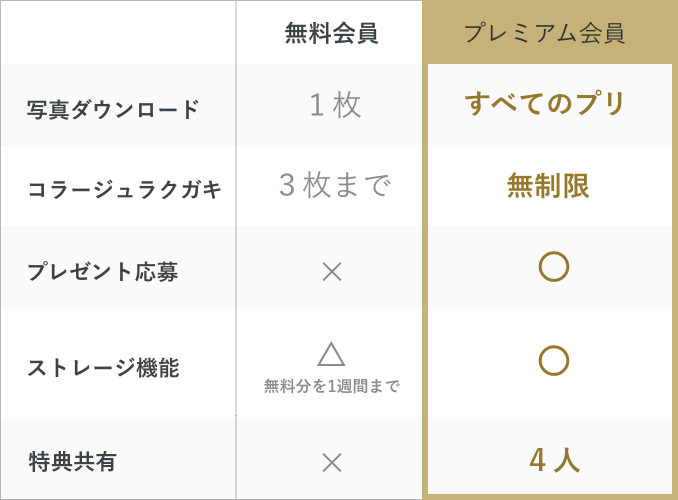
Task: Click the 4人 premium sharing cell
Action: 554,459
